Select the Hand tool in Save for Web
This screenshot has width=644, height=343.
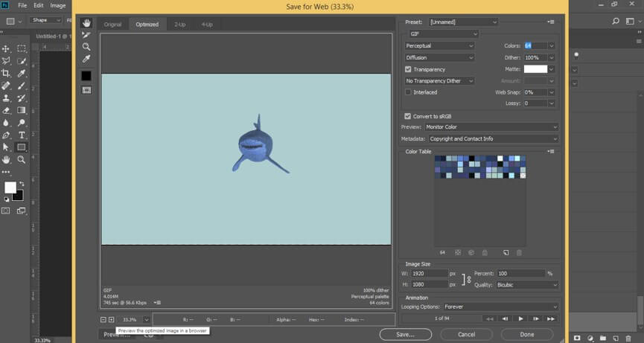click(x=86, y=23)
